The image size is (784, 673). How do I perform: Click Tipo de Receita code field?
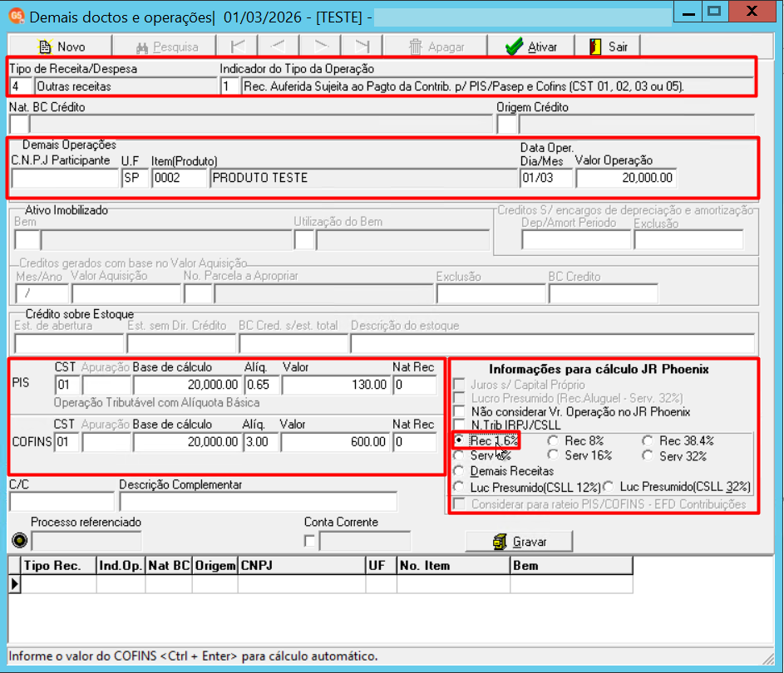click(x=21, y=86)
